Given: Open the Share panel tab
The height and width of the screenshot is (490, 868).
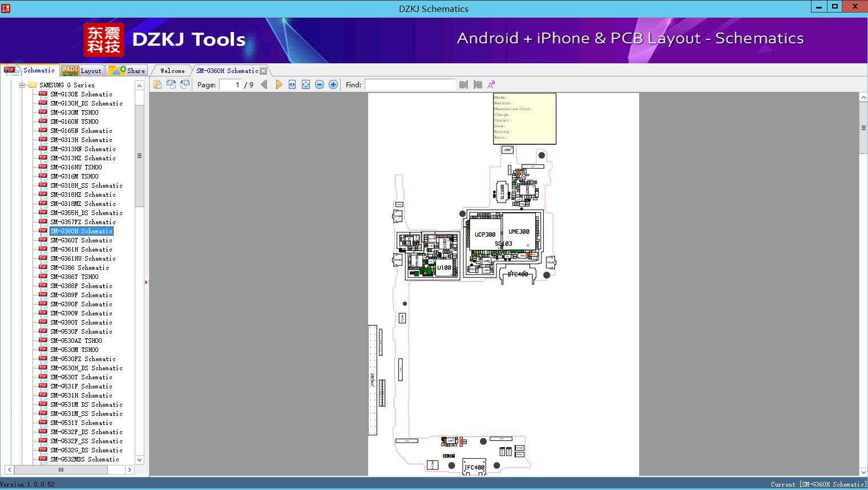Looking at the screenshot, I should pos(127,70).
